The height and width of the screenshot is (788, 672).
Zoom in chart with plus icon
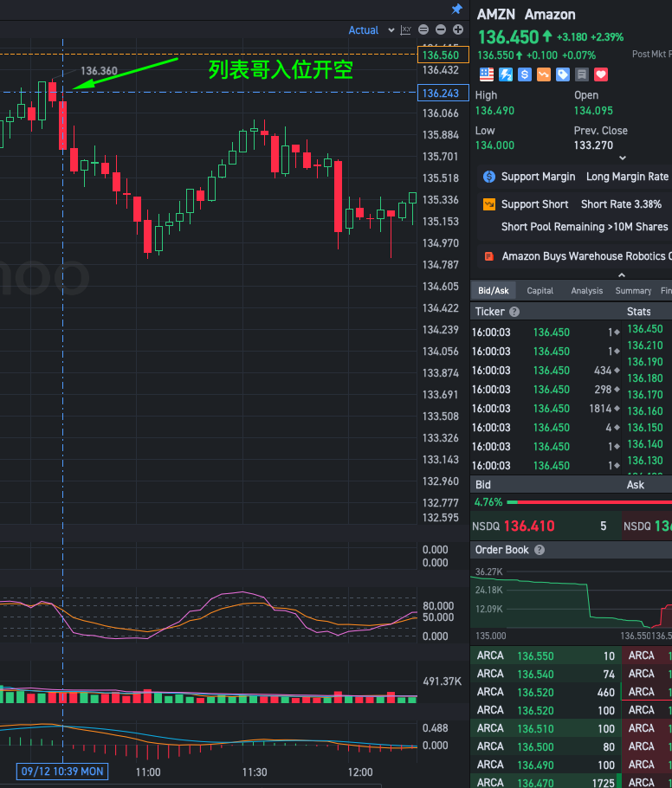(x=458, y=29)
